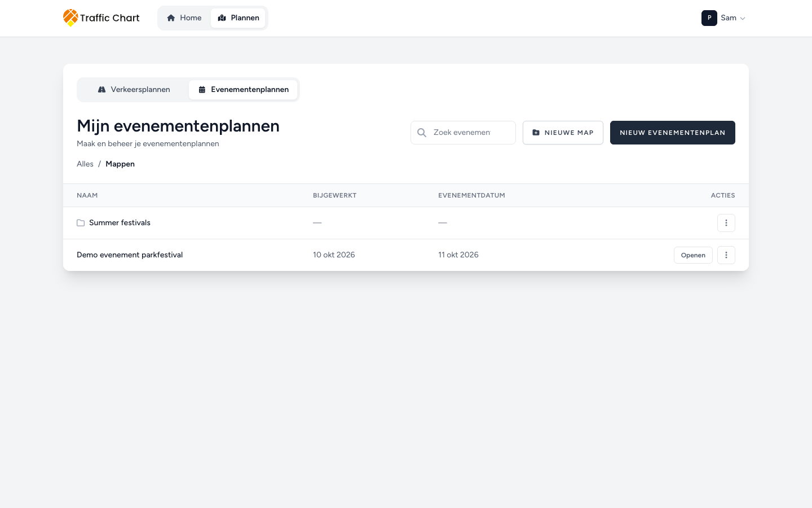Click the Acties column header
The height and width of the screenshot is (508, 812).
[x=723, y=195]
